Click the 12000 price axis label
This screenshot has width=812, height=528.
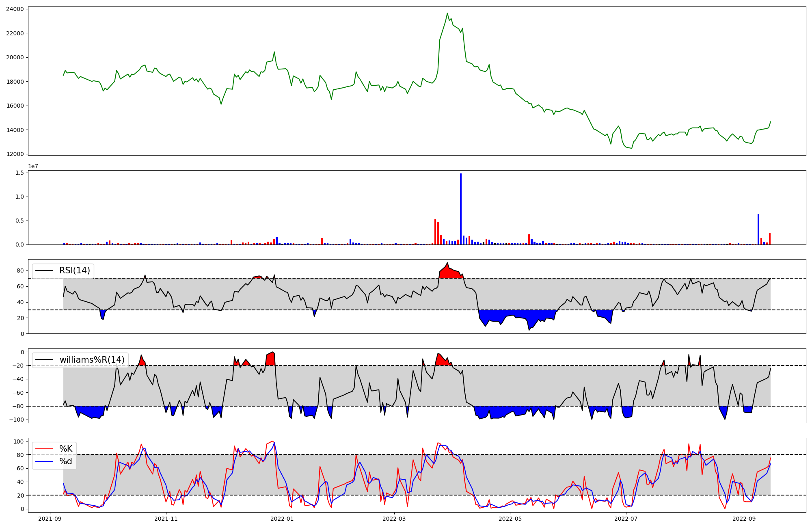click(15, 154)
